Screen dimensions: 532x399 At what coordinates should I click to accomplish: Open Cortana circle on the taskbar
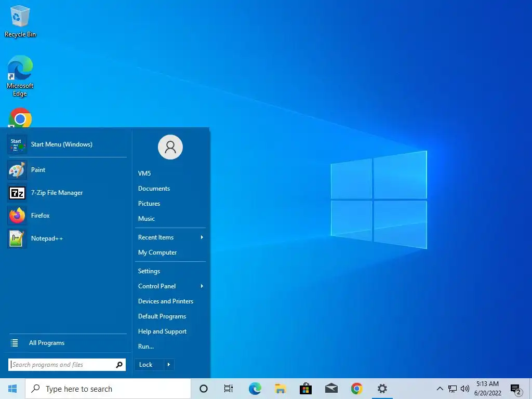(204, 389)
